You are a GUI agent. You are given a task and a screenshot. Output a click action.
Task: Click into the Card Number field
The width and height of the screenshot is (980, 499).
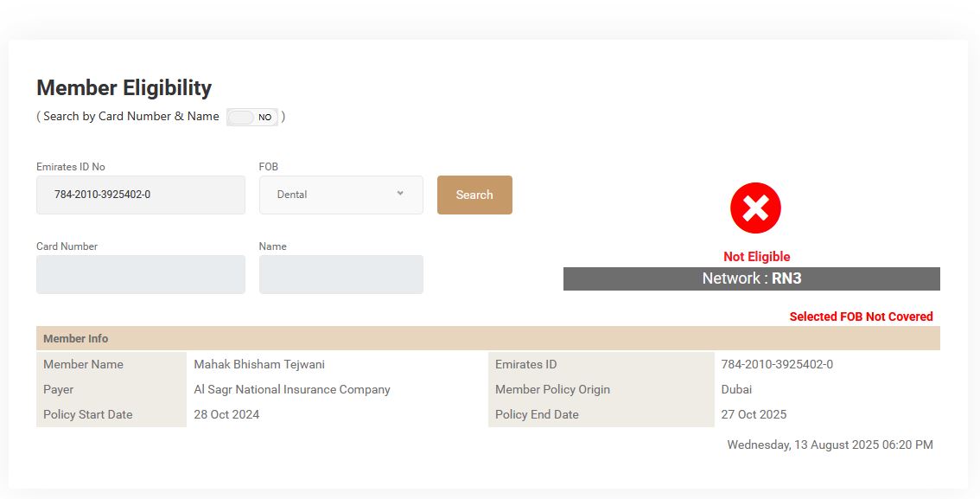pos(141,274)
